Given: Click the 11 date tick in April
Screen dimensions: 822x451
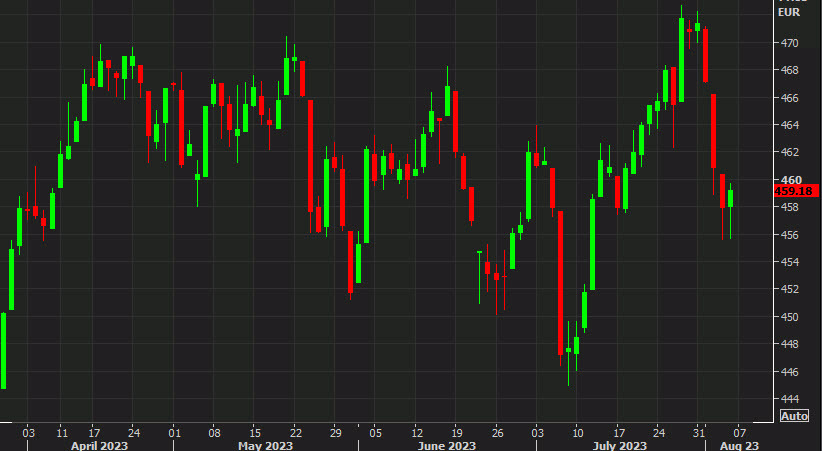Looking at the screenshot, I should point(62,433).
